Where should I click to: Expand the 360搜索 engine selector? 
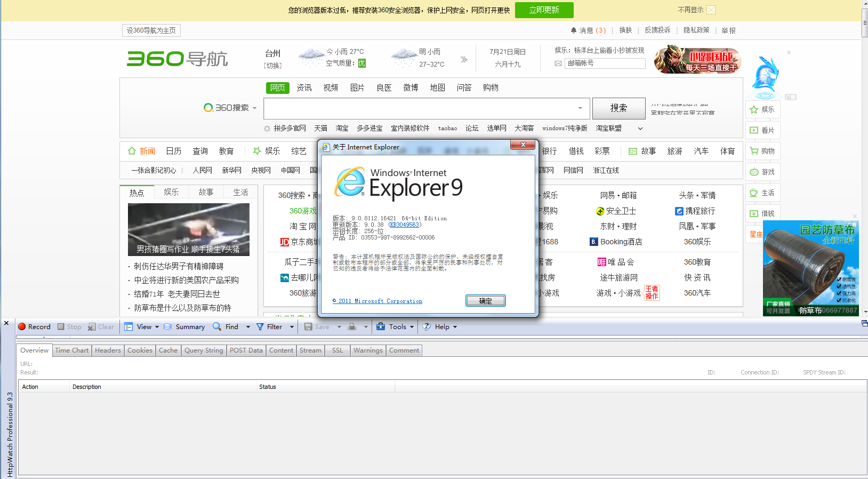[x=254, y=108]
